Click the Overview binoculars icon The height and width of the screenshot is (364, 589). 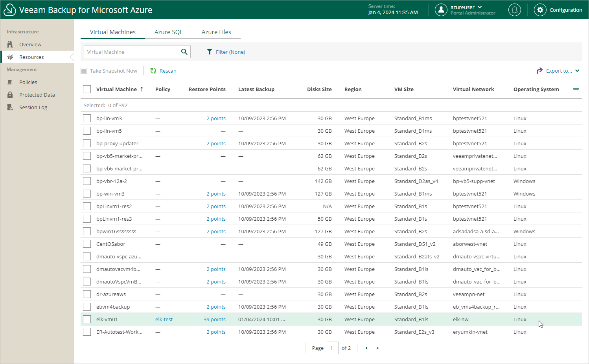click(x=10, y=44)
